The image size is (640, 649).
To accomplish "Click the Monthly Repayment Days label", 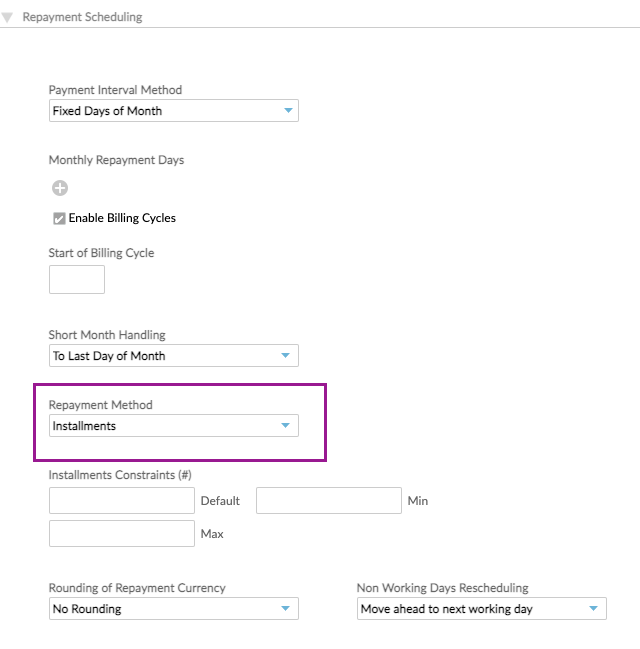I will tap(116, 160).
